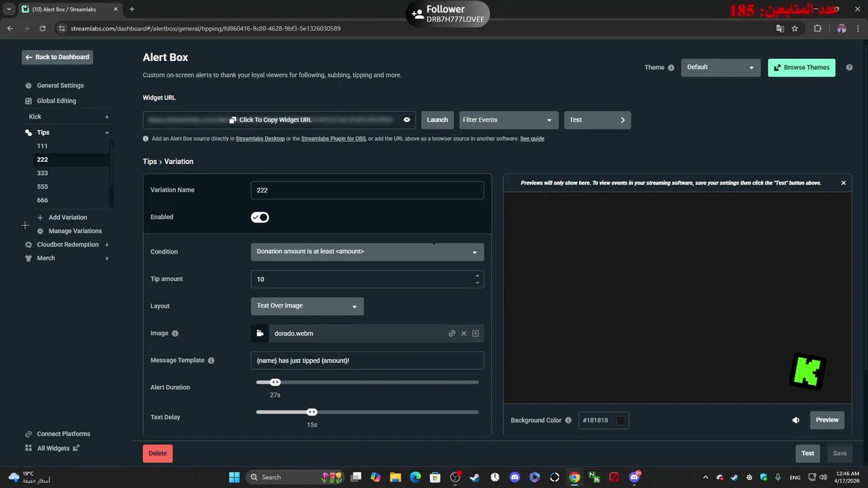868x488 pixels.
Task: Close the preview notice banner
Action: [x=844, y=183]
